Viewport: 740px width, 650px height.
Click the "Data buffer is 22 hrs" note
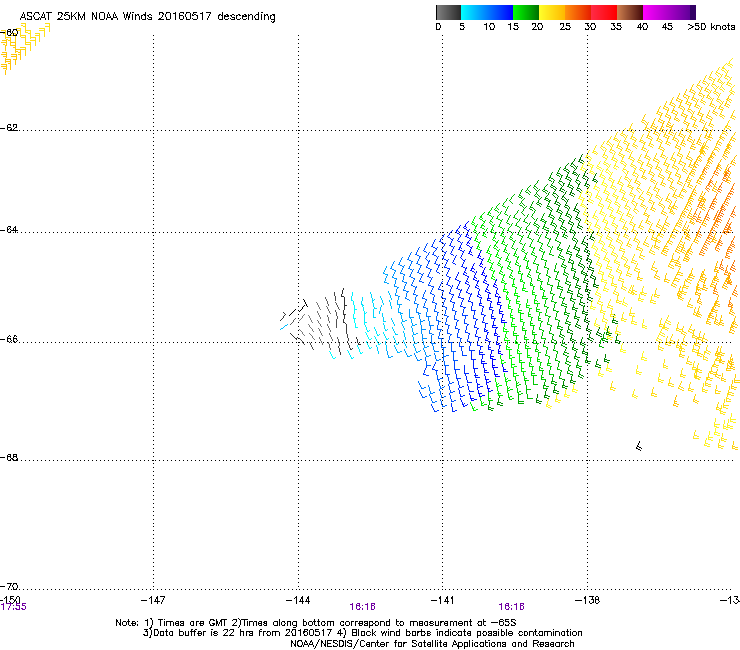pyautogui.click(x=362, y=633)
